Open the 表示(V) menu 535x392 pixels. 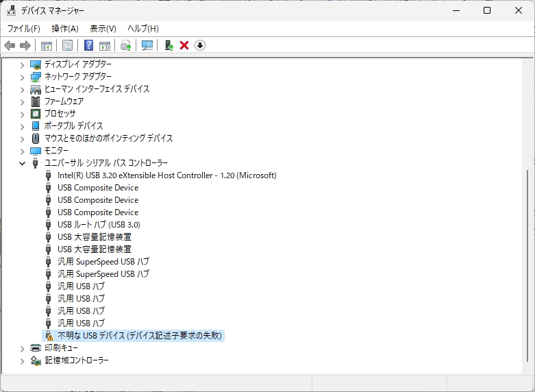[103, 28]
